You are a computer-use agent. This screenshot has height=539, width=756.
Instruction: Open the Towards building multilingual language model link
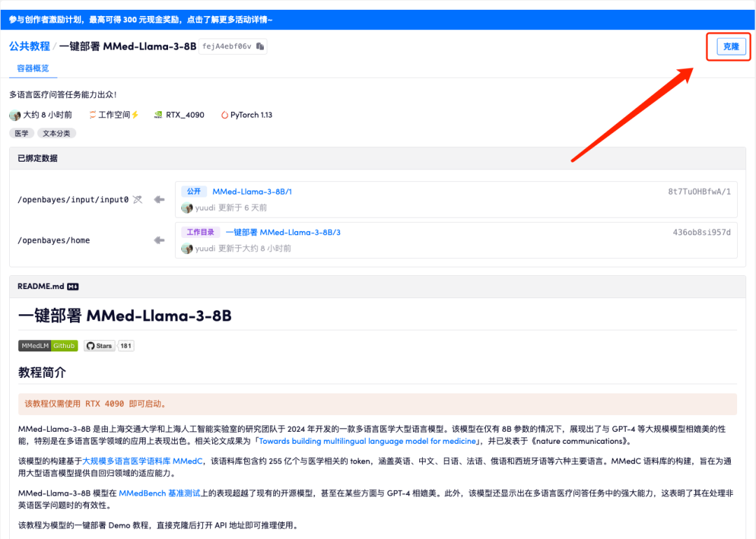(x=367, y=441)
